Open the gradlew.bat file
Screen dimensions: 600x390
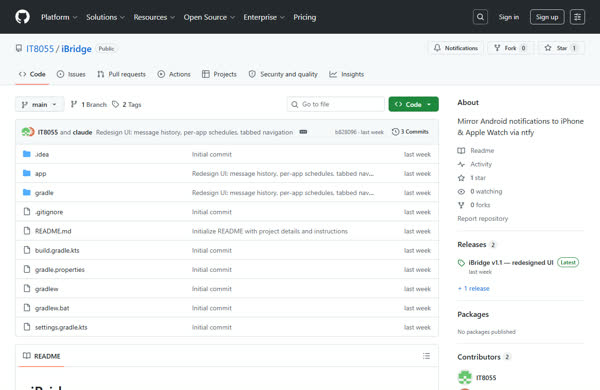52,308
